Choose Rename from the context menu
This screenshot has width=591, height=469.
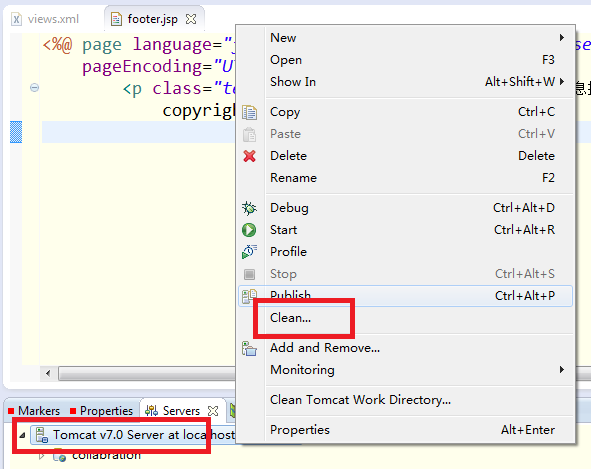click(x=405, y=178)
